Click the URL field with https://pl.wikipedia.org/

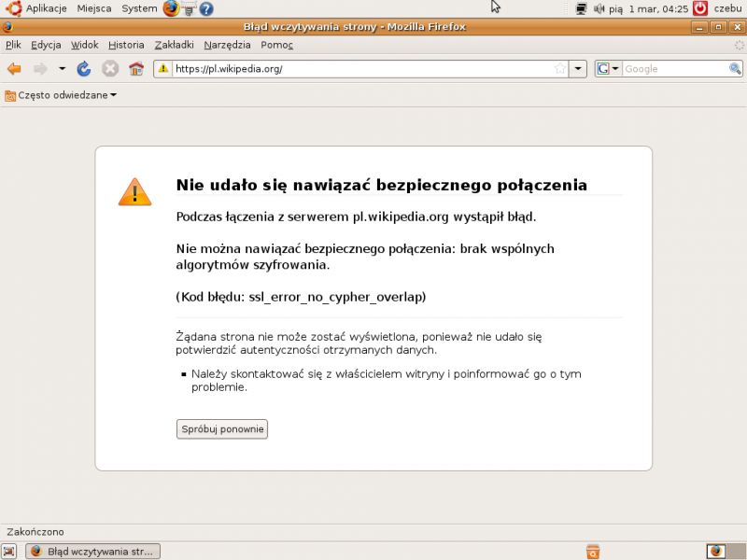tap(362, 69)
